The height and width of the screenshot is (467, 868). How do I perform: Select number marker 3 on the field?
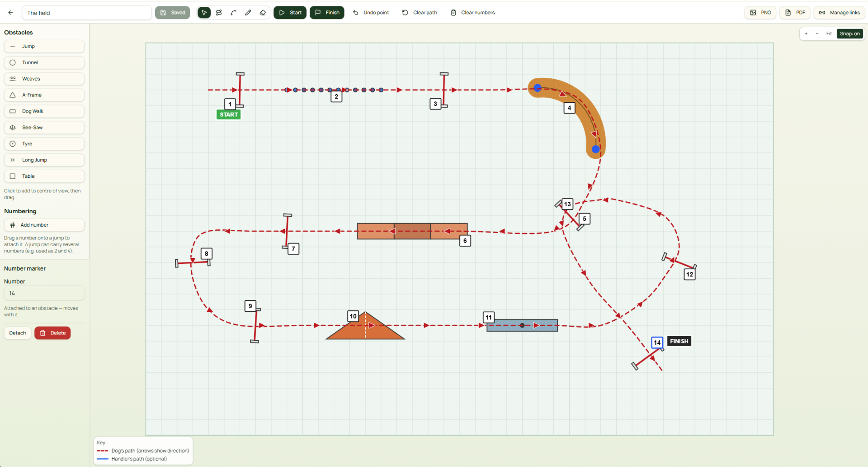pos(435,104)
